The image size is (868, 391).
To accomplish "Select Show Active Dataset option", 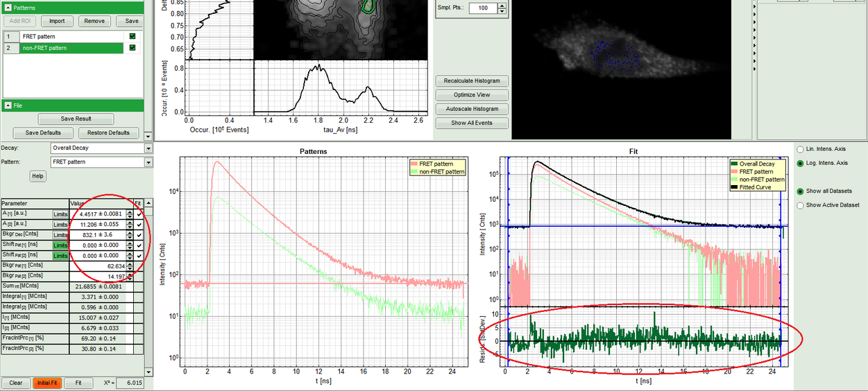I will tap(801, 205).
